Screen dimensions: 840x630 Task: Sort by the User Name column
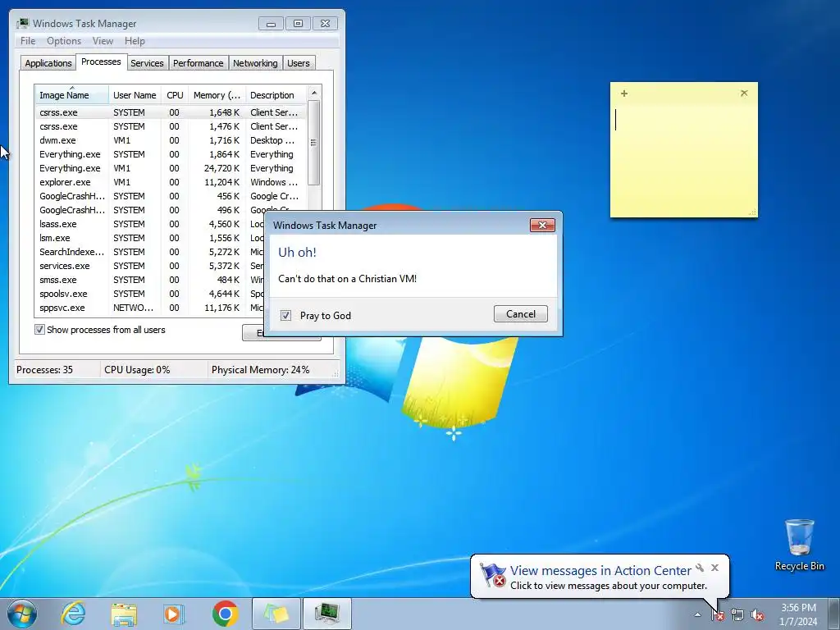(135, 95)
